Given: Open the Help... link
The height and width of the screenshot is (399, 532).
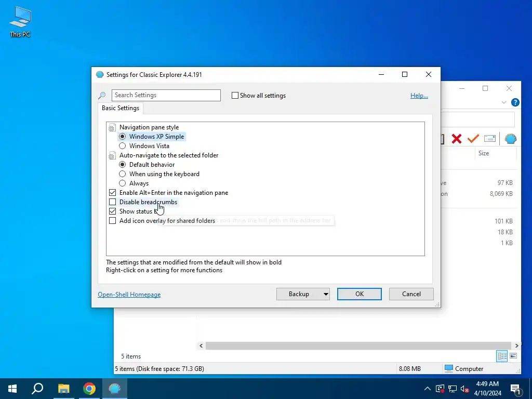Looking at the screenshot, I should pos(419,96).
